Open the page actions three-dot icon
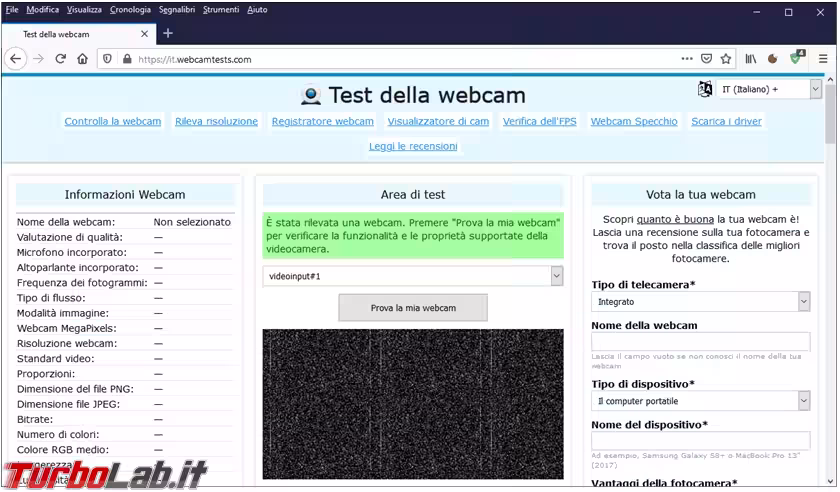The height and width of the screenshot is (492, 840). 687,59
